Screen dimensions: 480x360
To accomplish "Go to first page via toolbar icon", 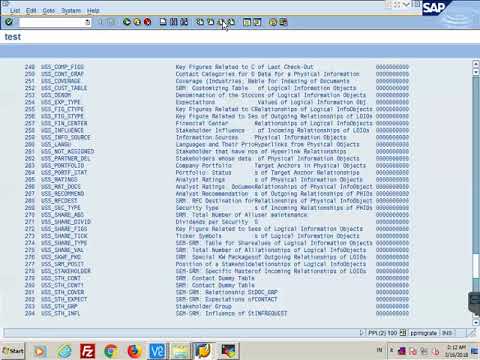I will click(200, 22).
